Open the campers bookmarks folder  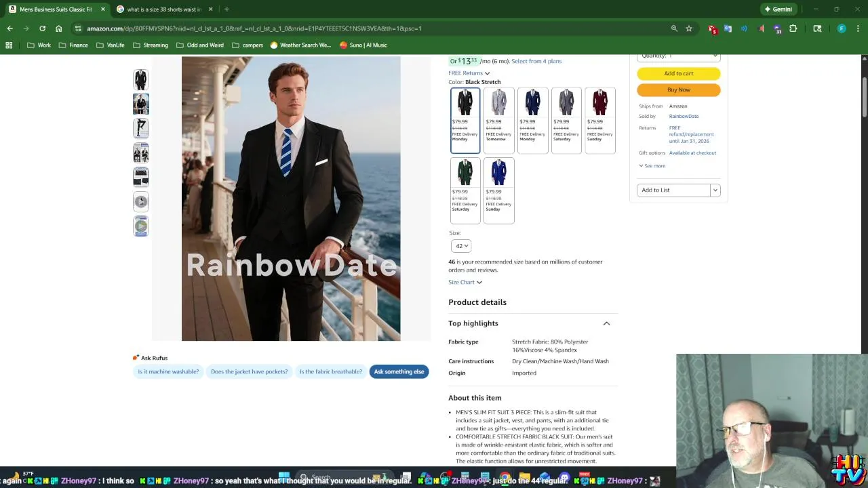click(248, 45)
